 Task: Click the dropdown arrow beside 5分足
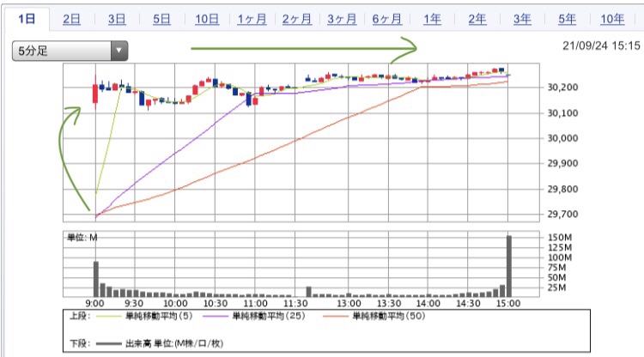coord(119,51)
